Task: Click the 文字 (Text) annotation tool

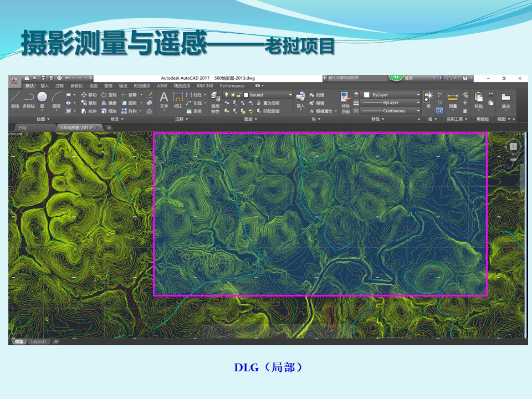Action: (164, 100)
